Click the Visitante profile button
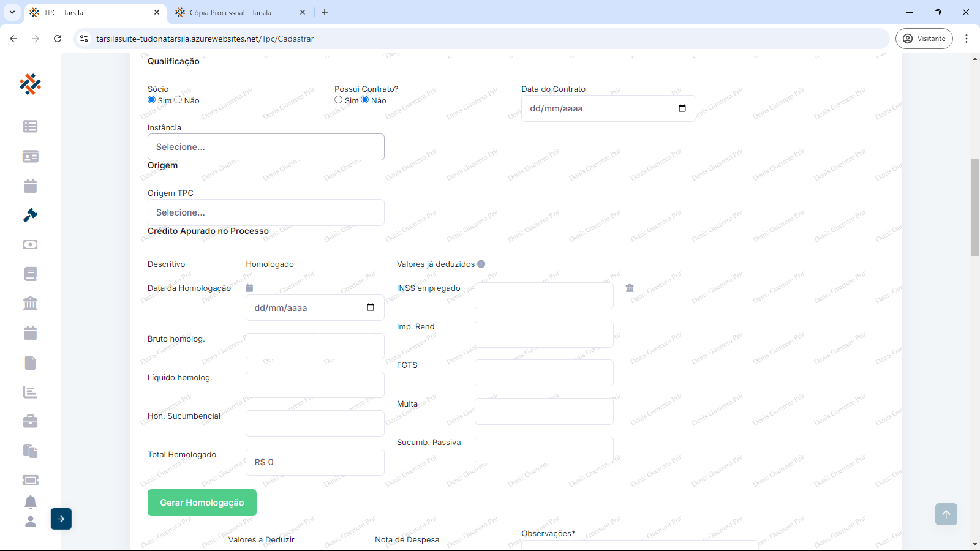Viewport: 980px width, 551px height. click(x=924, y=39)
